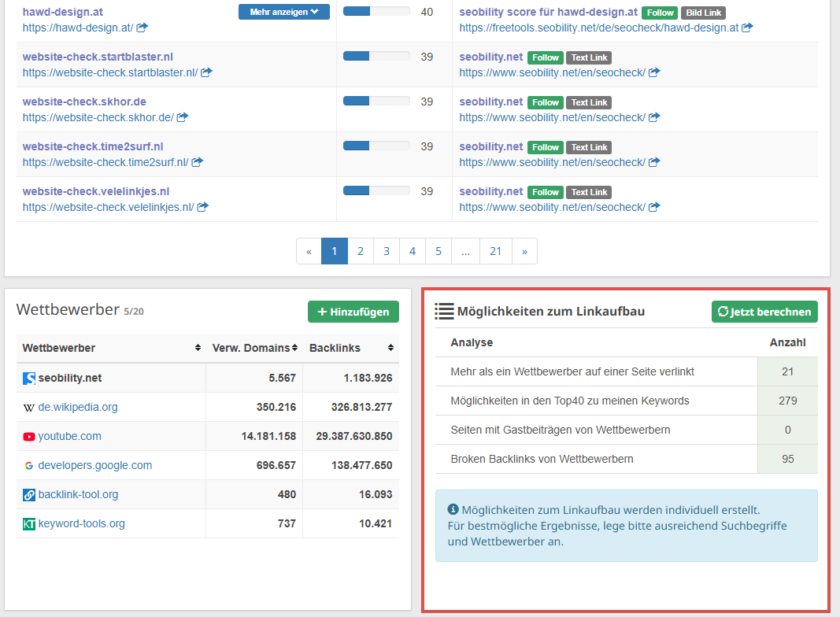Open external link icon for hawd-design.at URL

point(142,28)
